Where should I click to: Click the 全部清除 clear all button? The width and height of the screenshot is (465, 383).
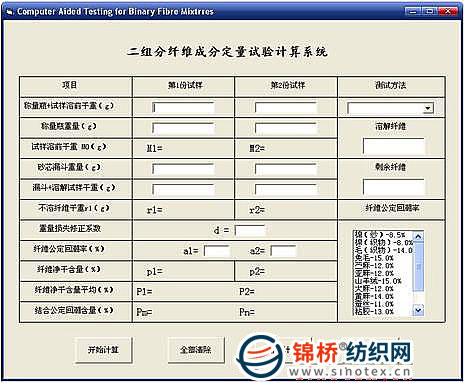[x=196, y=350]
